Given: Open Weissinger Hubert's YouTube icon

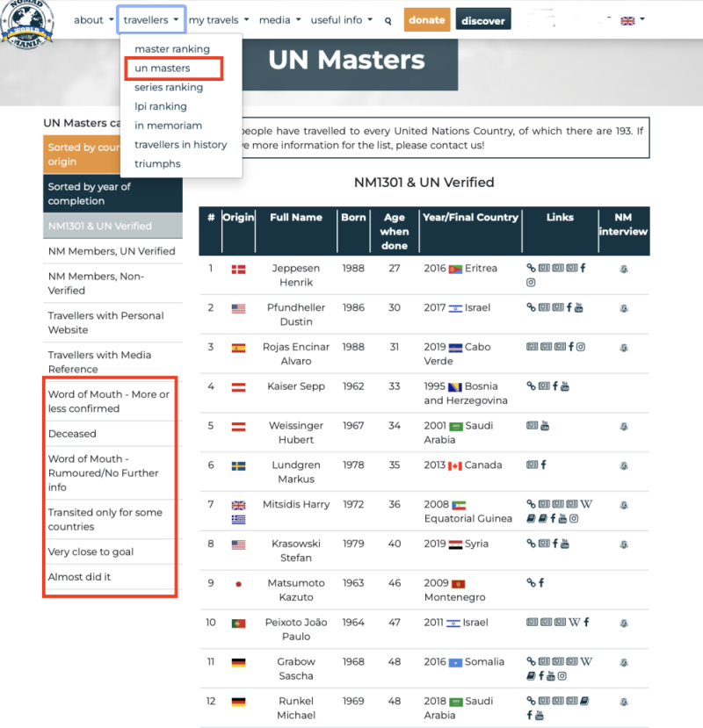Looking at the screenshot, I should (x=545, y=426).
